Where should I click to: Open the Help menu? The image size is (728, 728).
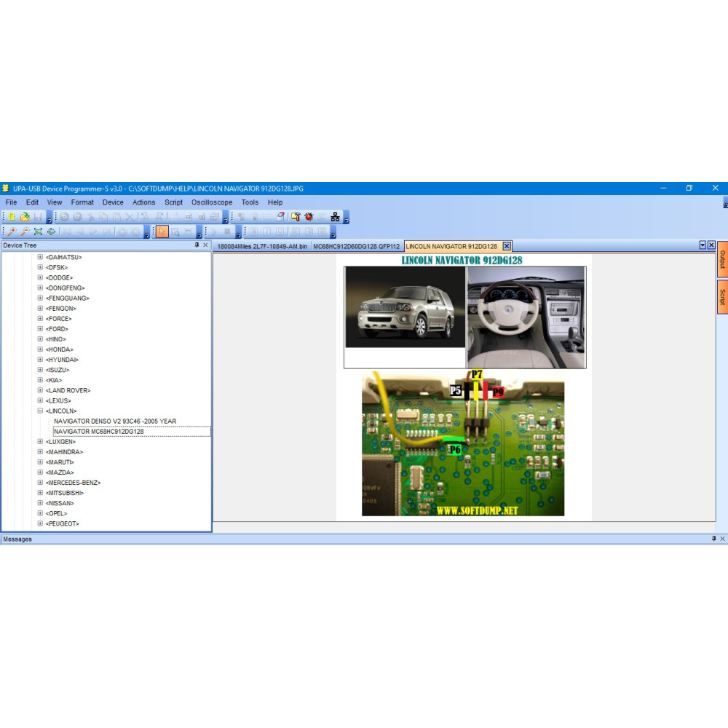(x=275, y=202)
